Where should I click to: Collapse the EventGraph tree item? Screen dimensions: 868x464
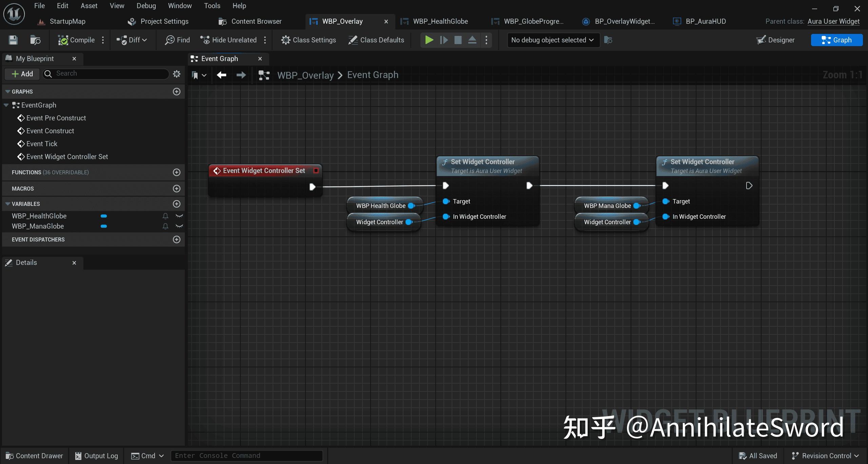click(x=5, y=105)
